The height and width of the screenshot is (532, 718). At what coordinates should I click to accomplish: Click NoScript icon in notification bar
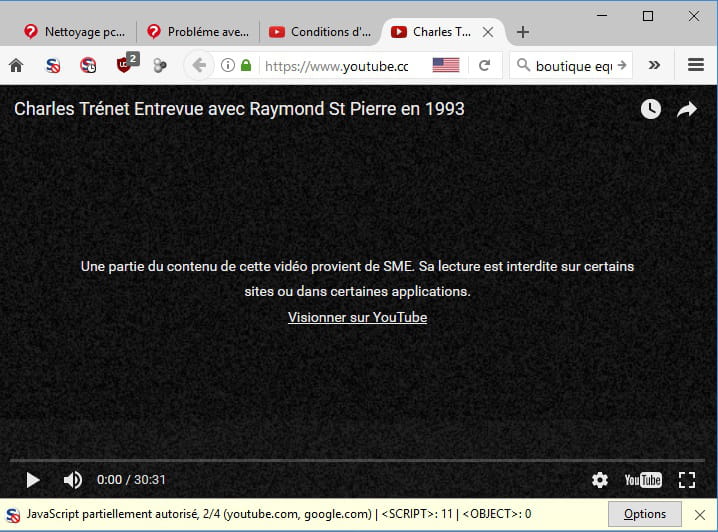click(13, 515)
